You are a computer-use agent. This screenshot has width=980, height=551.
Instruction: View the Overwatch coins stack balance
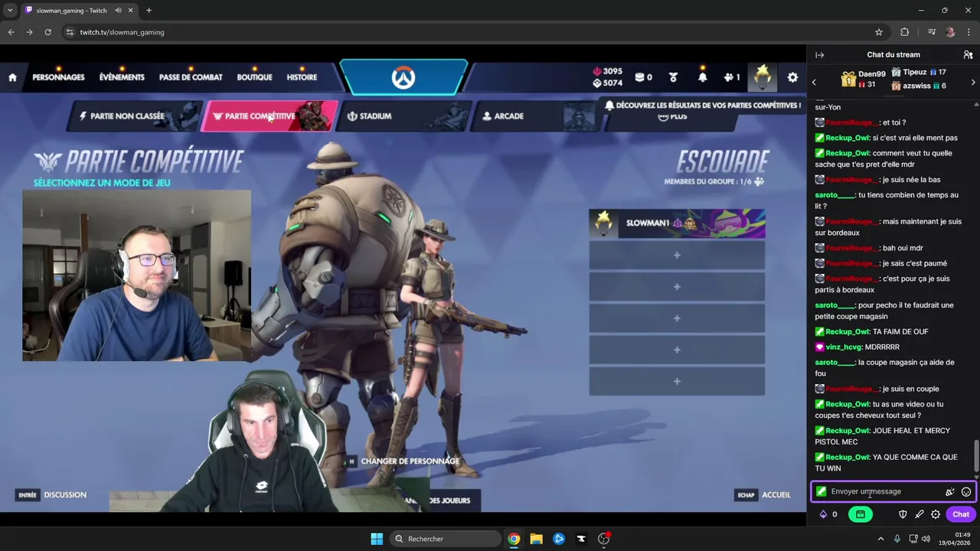[x=643, y=77]
